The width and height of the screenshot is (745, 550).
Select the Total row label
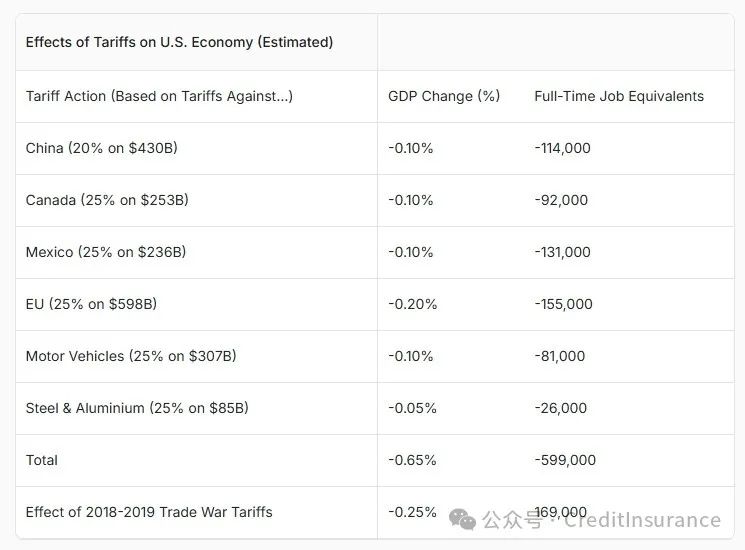pos(41,460)
